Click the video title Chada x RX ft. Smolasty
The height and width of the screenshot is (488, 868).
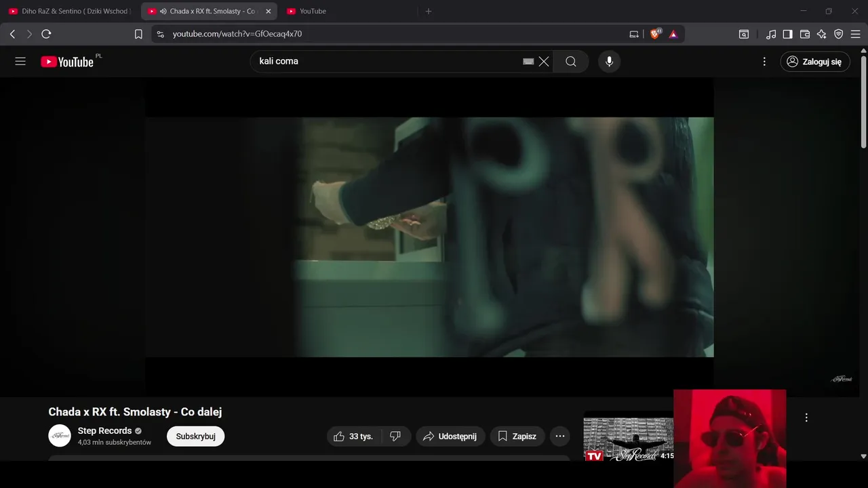(135, 412)
